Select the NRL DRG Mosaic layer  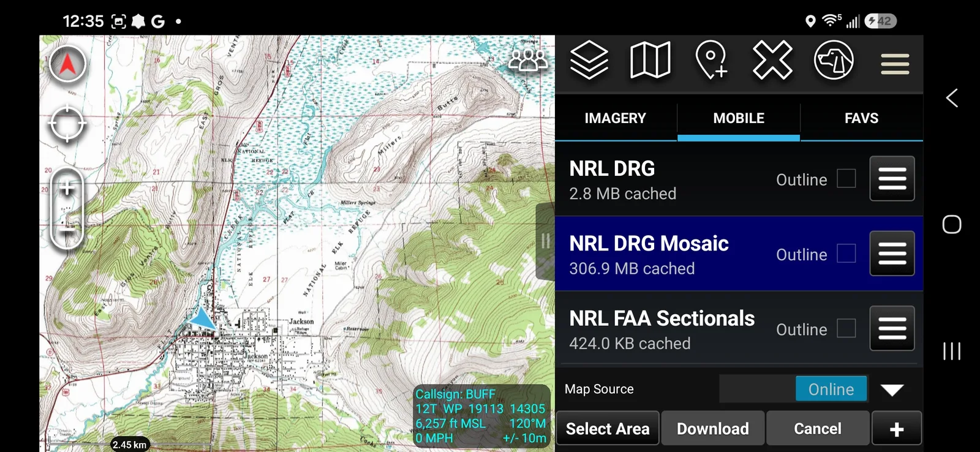(x=739, y=254)
